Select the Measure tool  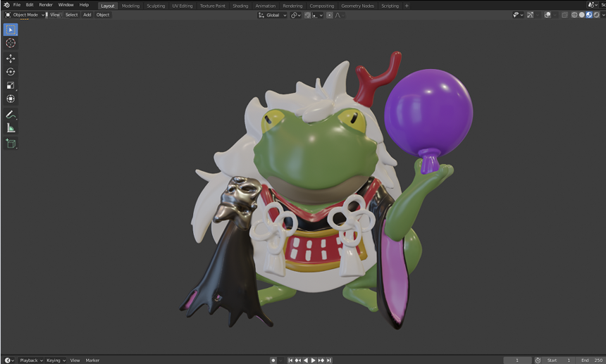[x=11, y=128]
